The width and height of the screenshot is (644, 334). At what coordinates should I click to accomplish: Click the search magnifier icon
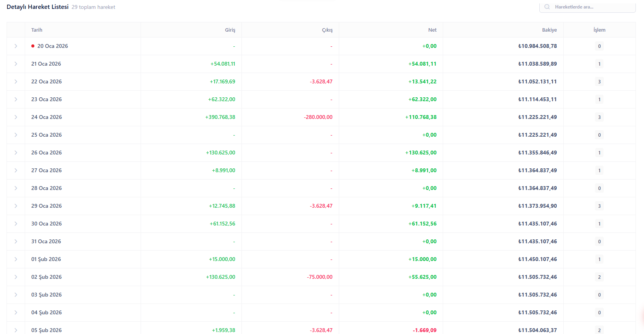pyautogui.click(x=547, y=7)
